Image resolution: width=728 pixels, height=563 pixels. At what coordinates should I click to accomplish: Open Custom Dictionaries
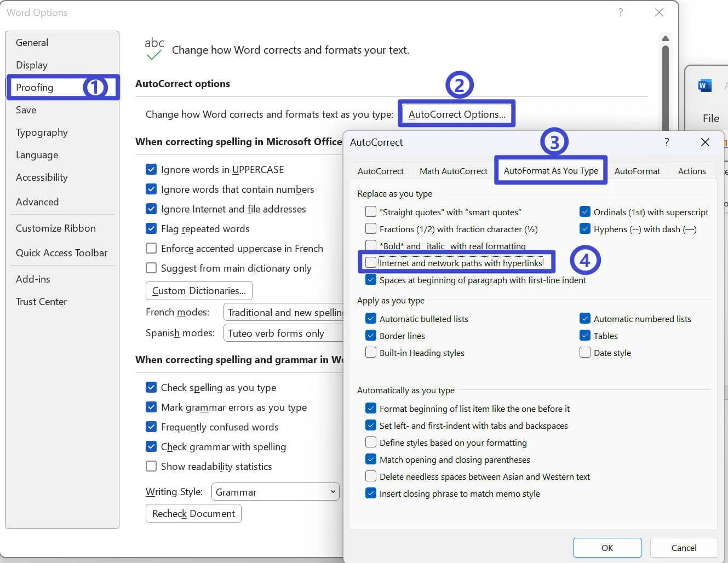point(199,290)
